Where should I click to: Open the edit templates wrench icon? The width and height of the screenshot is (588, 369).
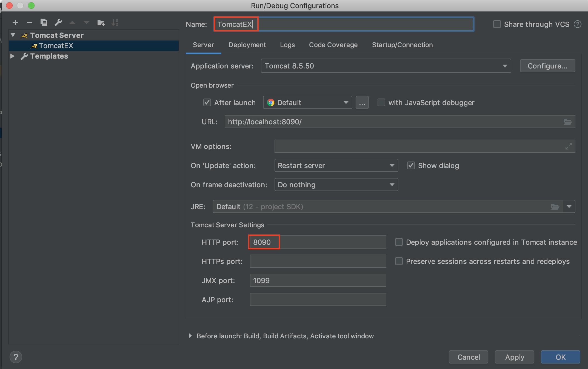[58, 22]
